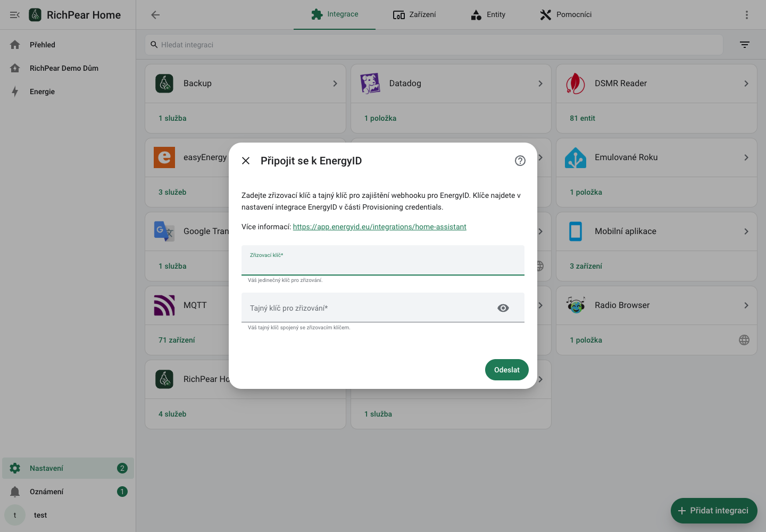
Task: Click the cloud globe icon on Radio Browser
Action: tap(744, 340)
